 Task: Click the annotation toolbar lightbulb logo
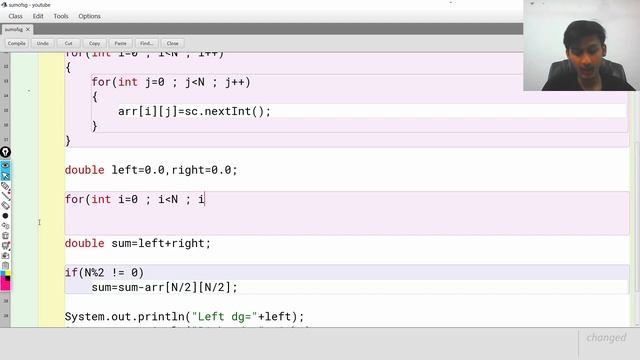tap(5, 152)
